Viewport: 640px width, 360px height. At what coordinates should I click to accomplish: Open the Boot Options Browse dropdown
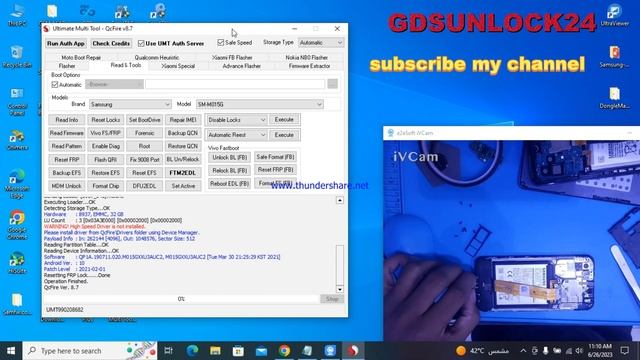[x=114, y=84]
